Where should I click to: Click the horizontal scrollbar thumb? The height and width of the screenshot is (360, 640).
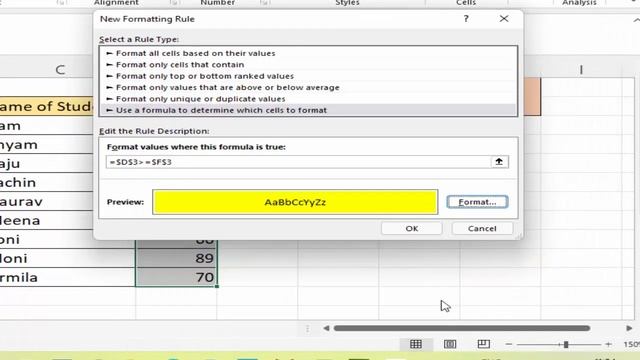coord(462,328)
